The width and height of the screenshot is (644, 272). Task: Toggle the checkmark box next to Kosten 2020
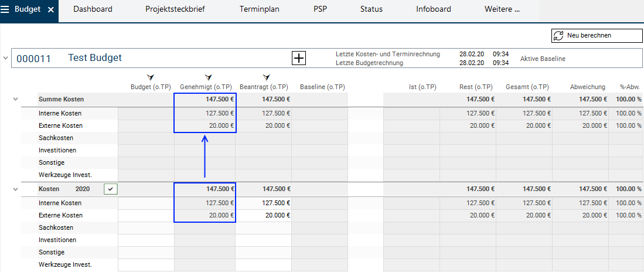click(110, 189)
